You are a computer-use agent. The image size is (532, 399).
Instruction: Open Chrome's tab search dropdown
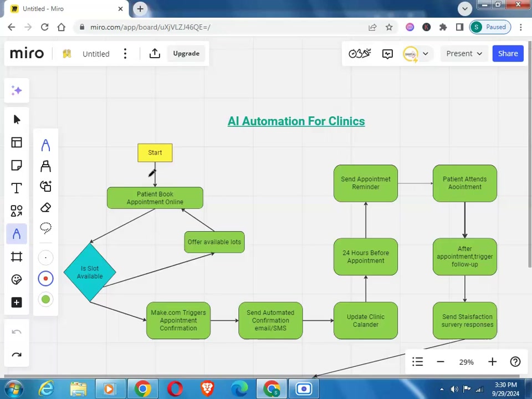(x=465, y=8)
